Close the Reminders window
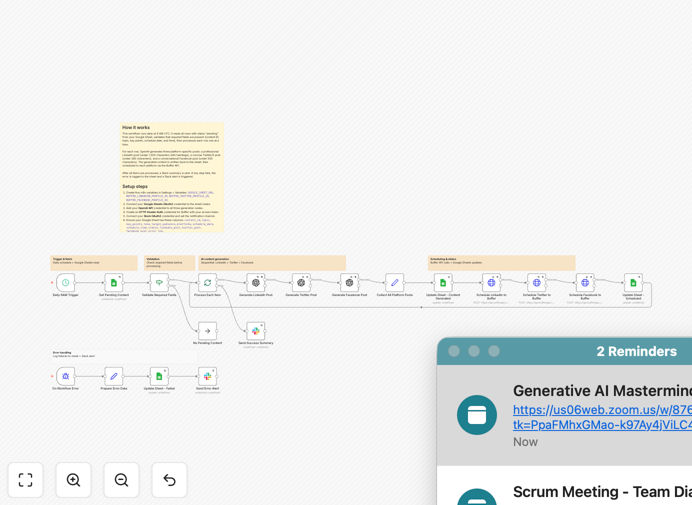Image resolution: width=692 pixels, height=505 pixels. 454,351
